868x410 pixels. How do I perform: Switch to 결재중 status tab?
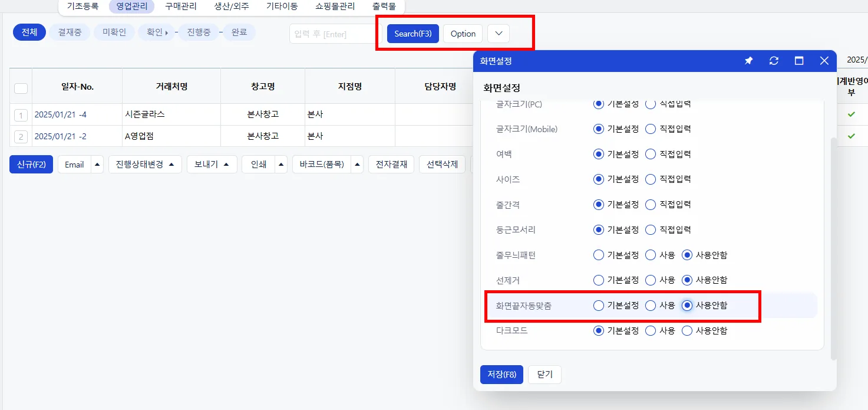(x=70, y=32)
